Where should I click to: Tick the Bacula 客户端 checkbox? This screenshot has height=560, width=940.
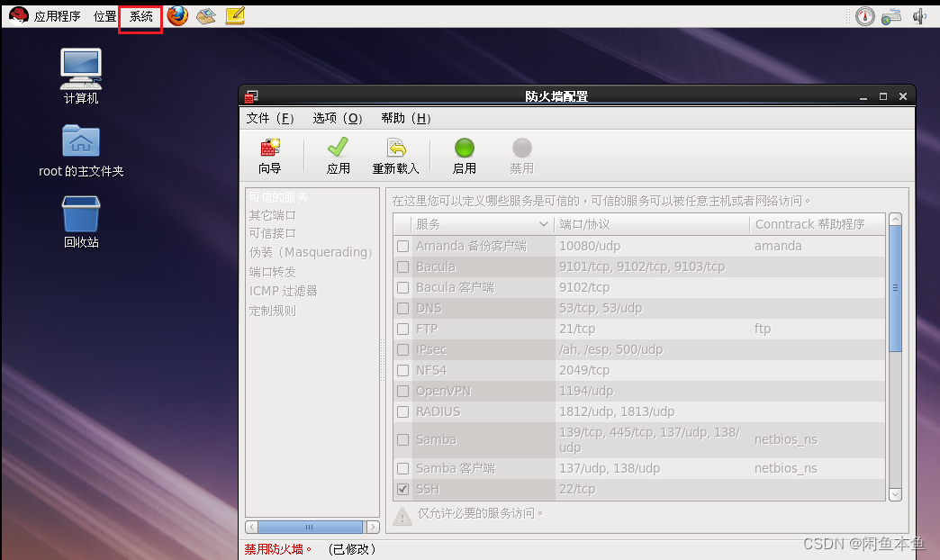coord(402,287)
